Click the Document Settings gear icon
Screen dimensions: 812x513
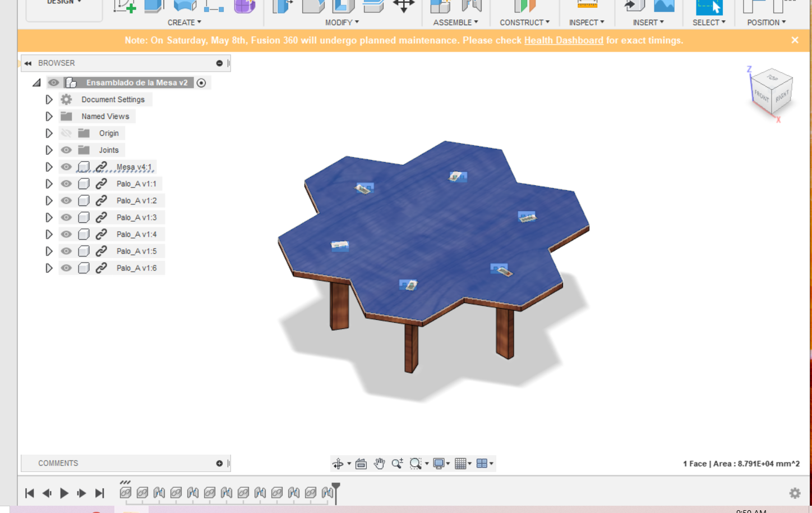pos(66,99)
